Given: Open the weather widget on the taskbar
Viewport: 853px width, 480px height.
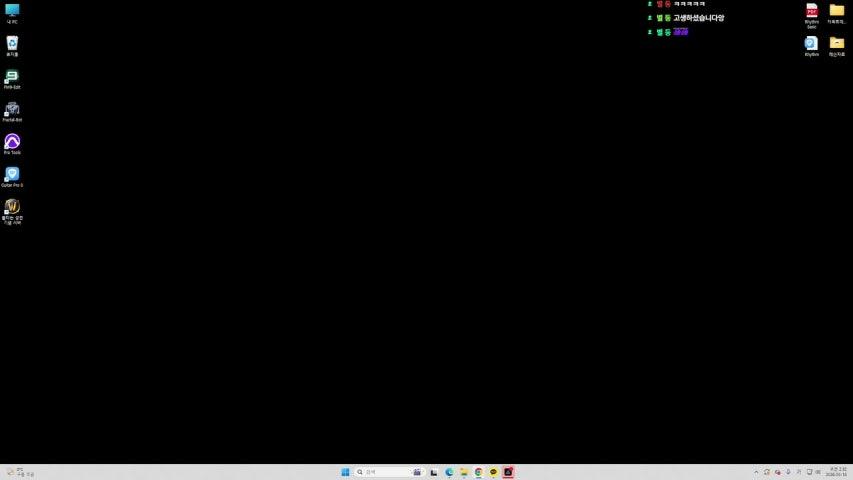Looking at the screenshot, I should click(x=20, y=472).
